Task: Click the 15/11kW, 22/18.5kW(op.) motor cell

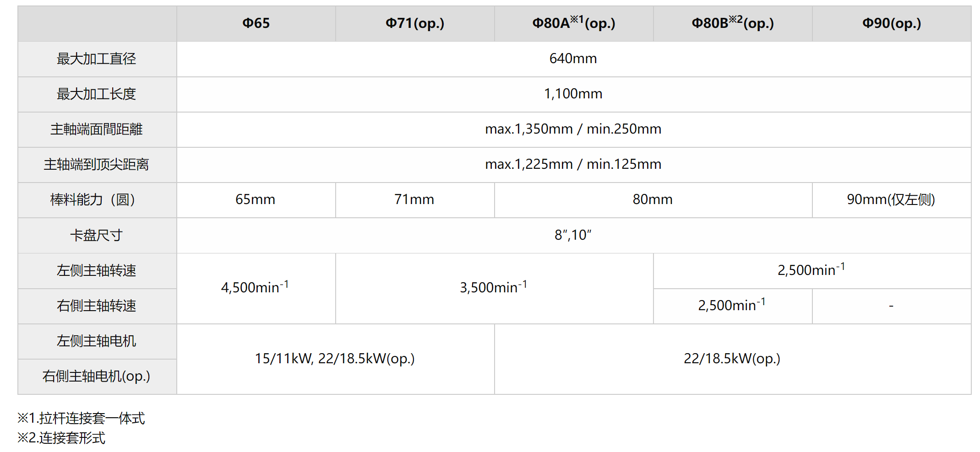Action: (335, 359)
